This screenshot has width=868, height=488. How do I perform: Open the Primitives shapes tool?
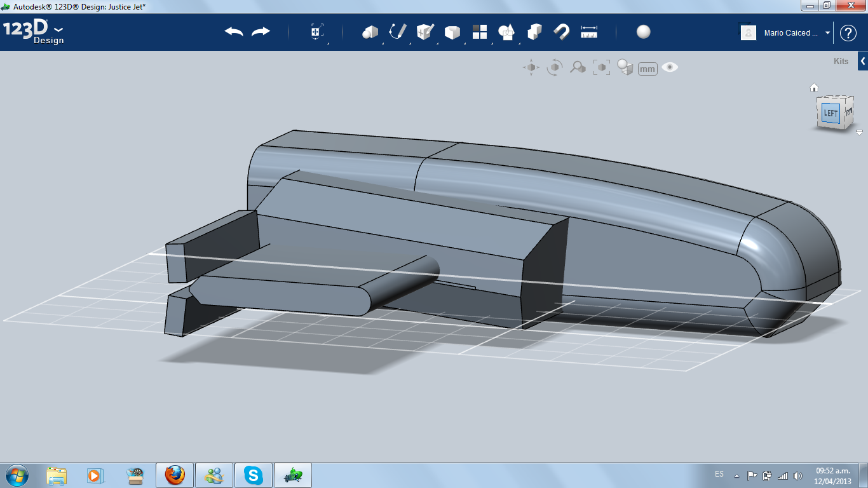click(x=370, y=32)
